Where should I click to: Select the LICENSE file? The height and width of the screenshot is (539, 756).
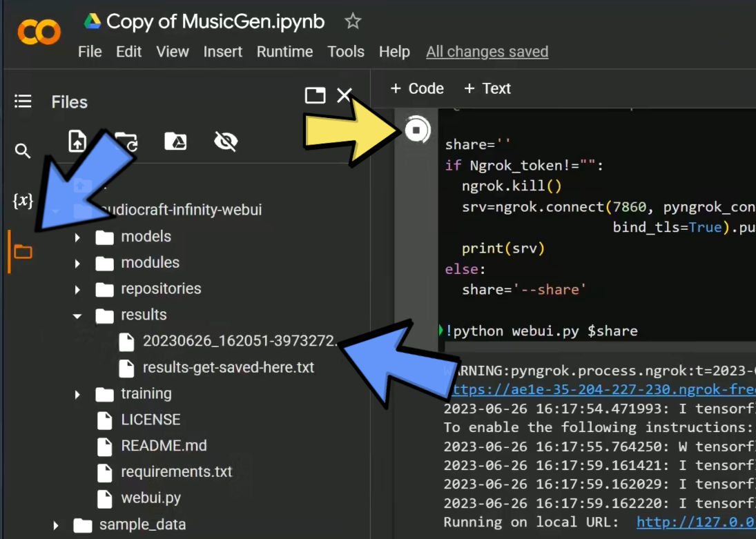click(151, 420)
